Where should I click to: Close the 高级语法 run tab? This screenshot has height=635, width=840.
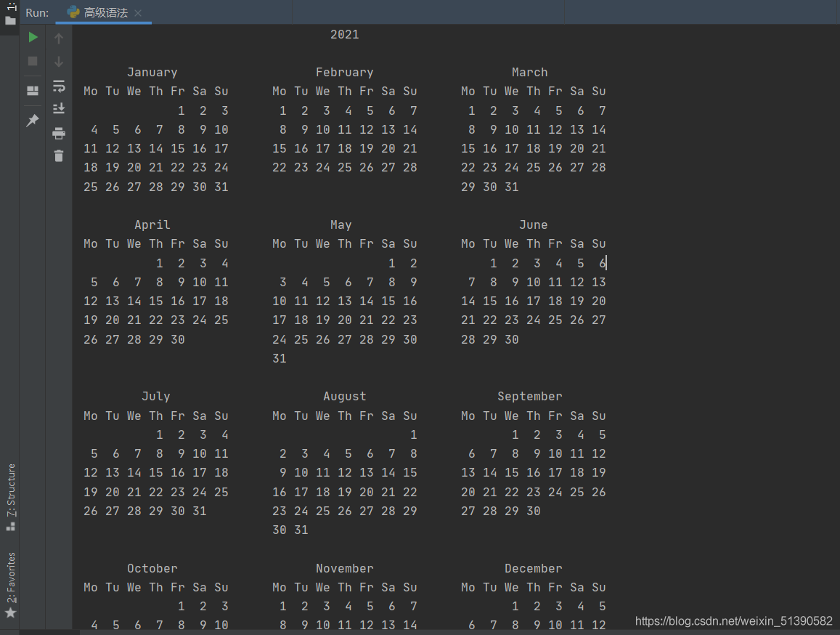click(x=138, y=13)
